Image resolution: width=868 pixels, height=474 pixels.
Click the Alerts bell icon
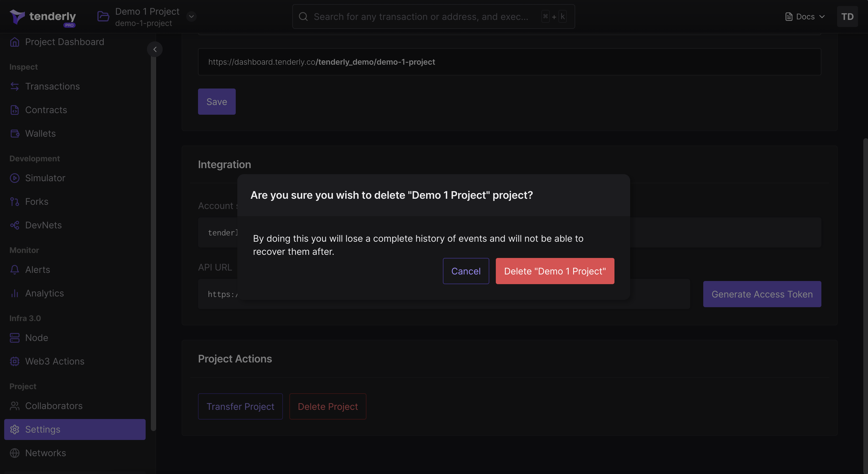tap(14, 269)
